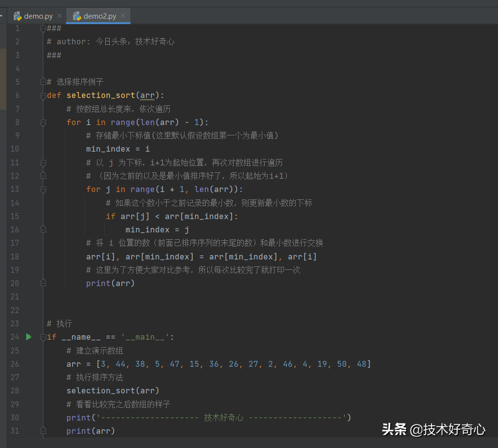498x448 pixels.
Task: Click line number 1 in the gutter
Action: pos(17,28)
